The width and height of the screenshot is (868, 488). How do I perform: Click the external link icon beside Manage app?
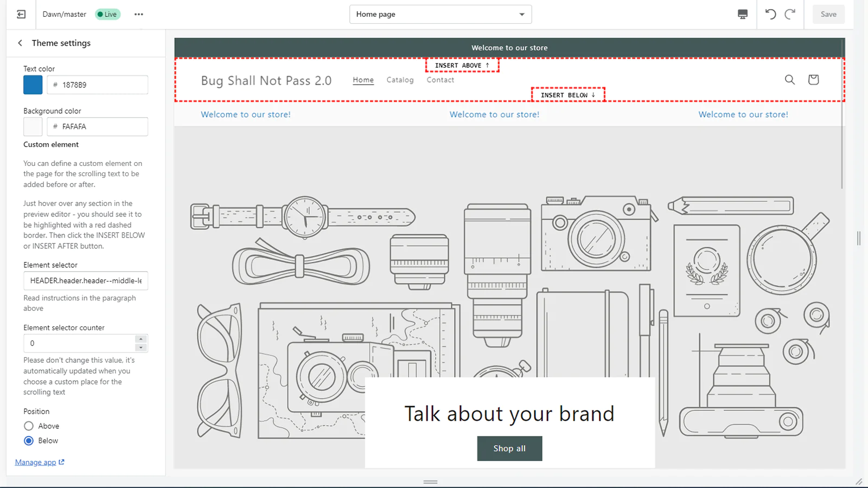(x=61, y=462)
